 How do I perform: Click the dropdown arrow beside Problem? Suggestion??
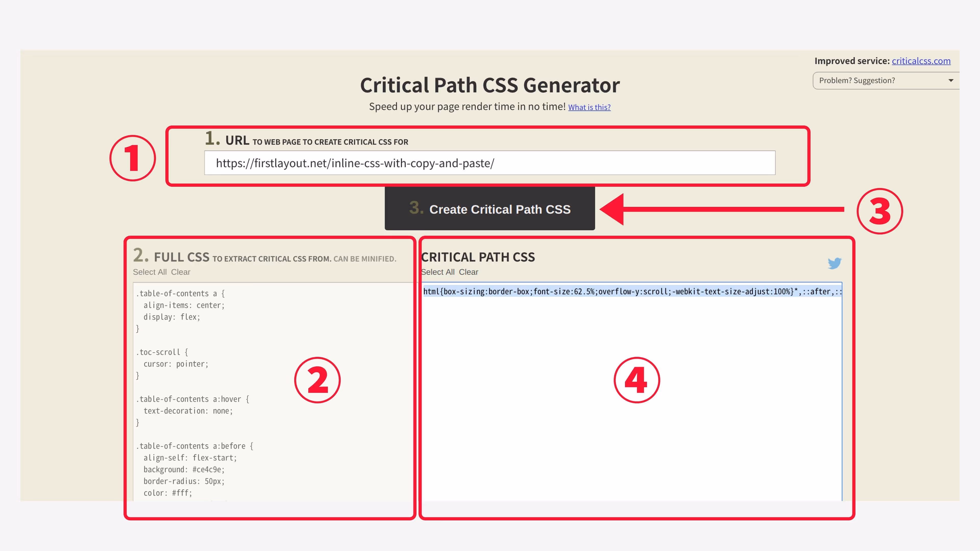[951, 81]
